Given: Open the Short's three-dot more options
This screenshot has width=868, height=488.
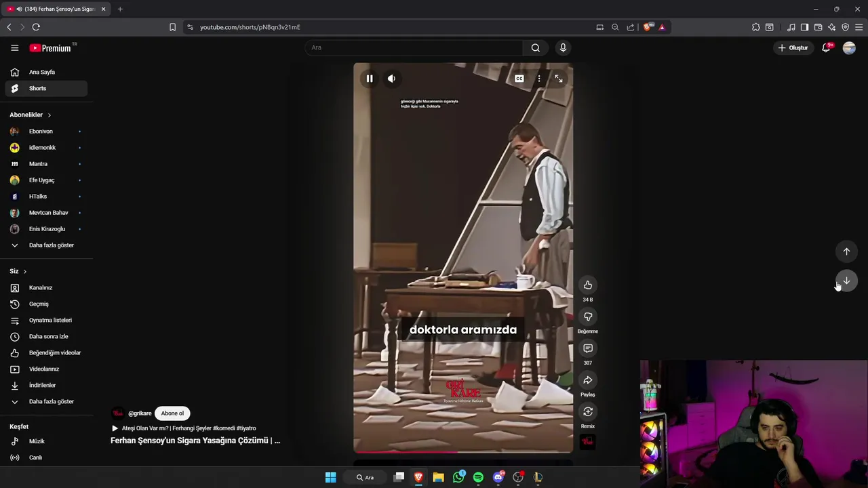Looking at the screenshot, I should click(x=539, y=79).
